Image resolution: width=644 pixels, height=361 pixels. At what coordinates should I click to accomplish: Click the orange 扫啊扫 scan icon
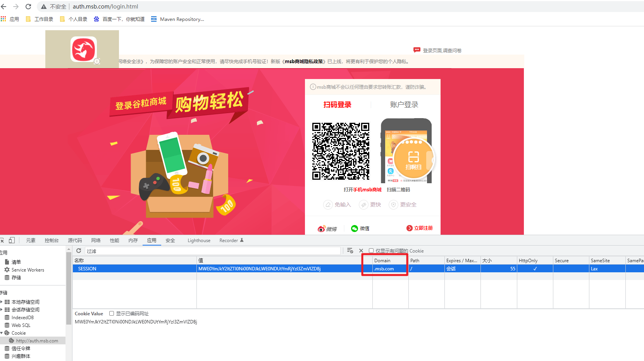(413, 158)
